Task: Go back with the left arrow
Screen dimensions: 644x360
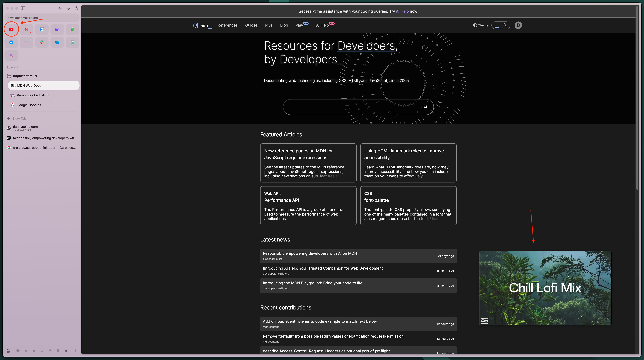Action: [60, 8]
